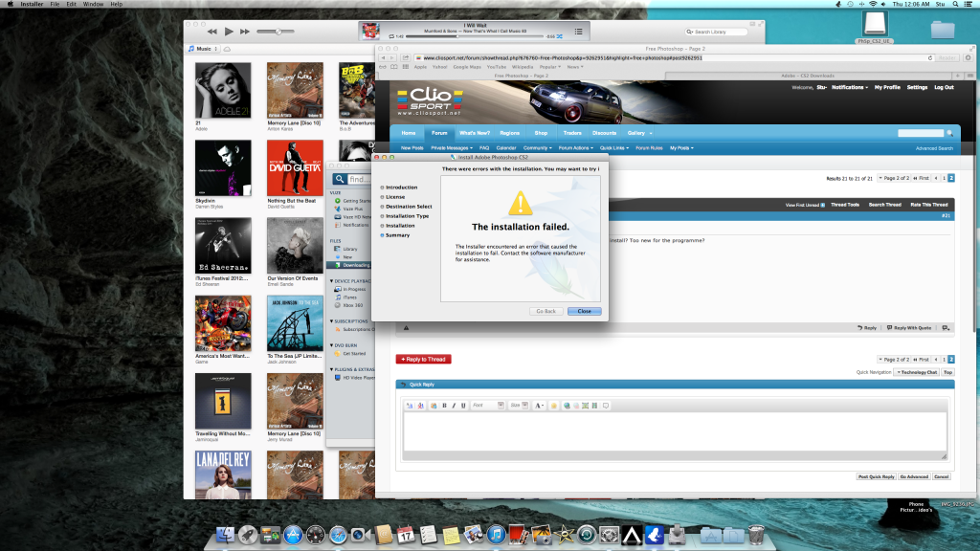Open Trash in the Dock

tap(756, 535)
